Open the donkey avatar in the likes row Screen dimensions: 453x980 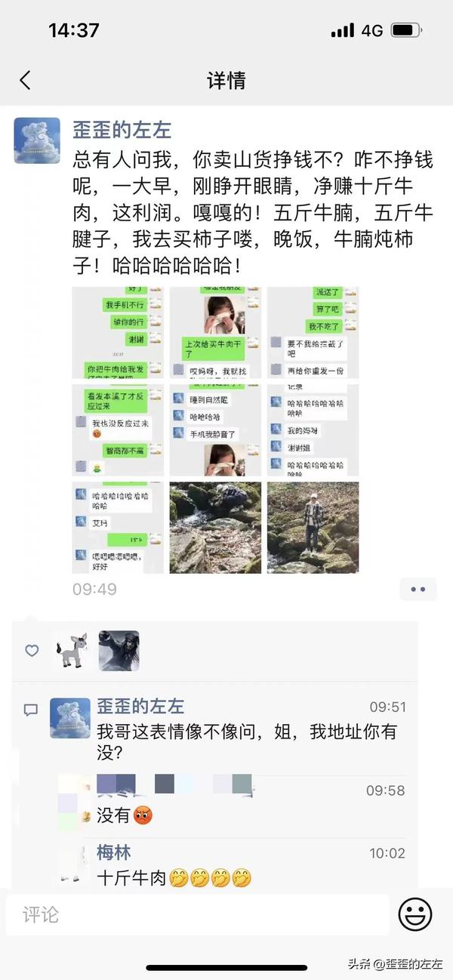tap(74, 650)
